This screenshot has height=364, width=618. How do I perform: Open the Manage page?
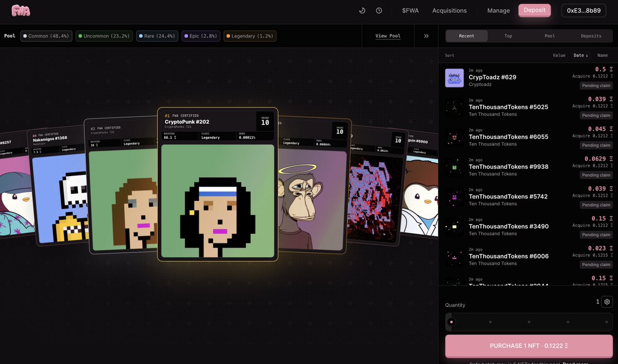coord(499,10)
